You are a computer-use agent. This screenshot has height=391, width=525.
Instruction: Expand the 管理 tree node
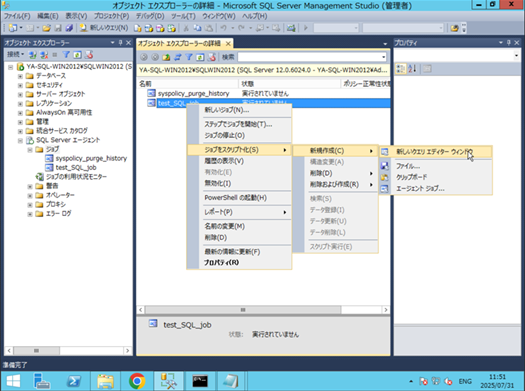click(x=20, y=122)
